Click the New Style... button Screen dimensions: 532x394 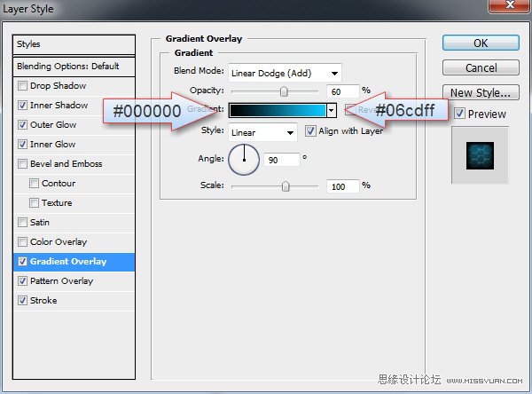tap(481, 92)
